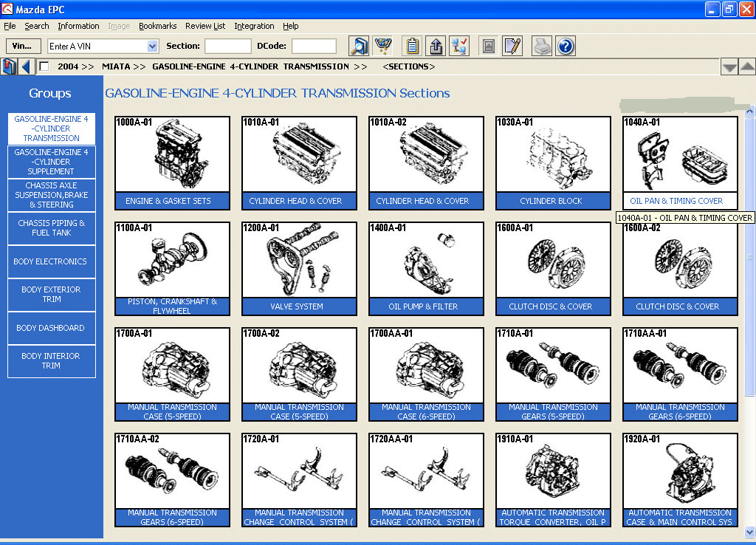Click the upload arrow toolbar icon

436,47
